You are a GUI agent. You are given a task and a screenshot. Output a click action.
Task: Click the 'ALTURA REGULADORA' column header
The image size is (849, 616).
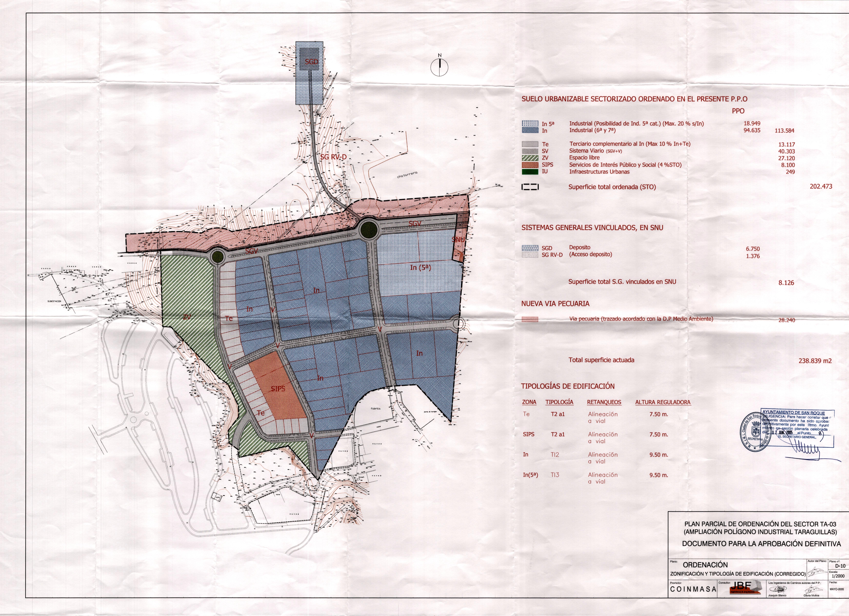pyautogui.click(x=663, y=402)
